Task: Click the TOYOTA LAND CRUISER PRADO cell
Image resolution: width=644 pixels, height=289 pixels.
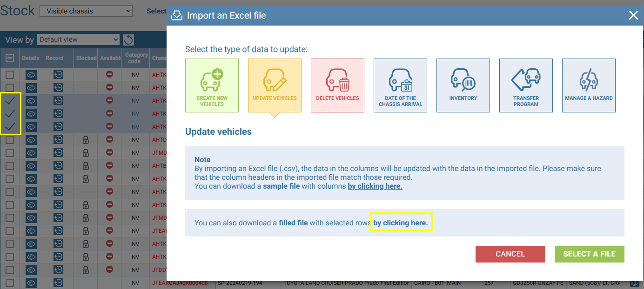Action: pyautogui.click(x=346, y=282)
